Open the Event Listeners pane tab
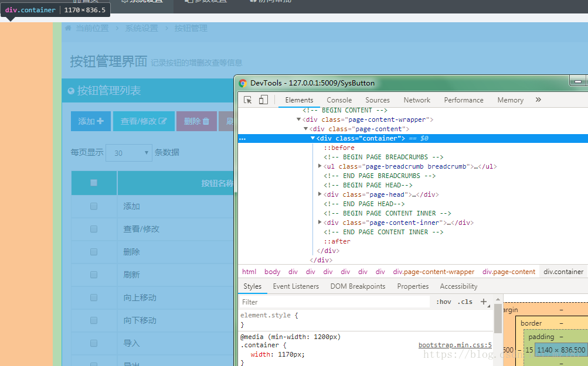588x366 pixels. pos(296,286)
